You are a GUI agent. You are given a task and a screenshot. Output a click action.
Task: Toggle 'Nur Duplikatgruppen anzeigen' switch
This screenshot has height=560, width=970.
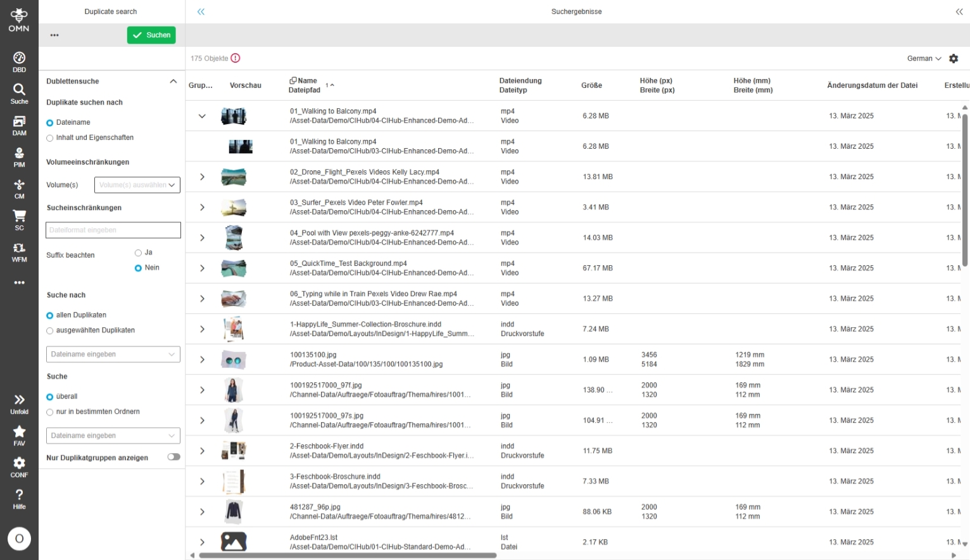point(173,457)
